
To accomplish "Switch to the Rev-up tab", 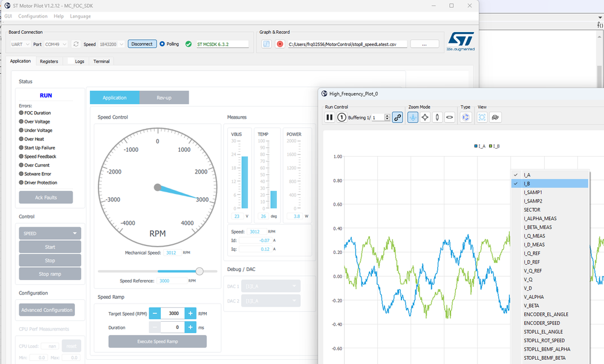I will [x=164, y=97].
